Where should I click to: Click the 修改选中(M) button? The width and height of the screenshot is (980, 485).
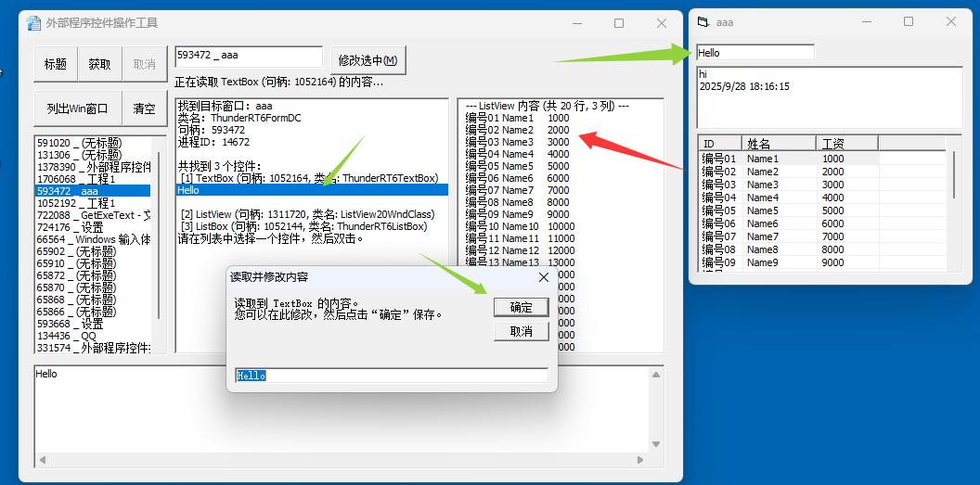[x=367, y=60]
